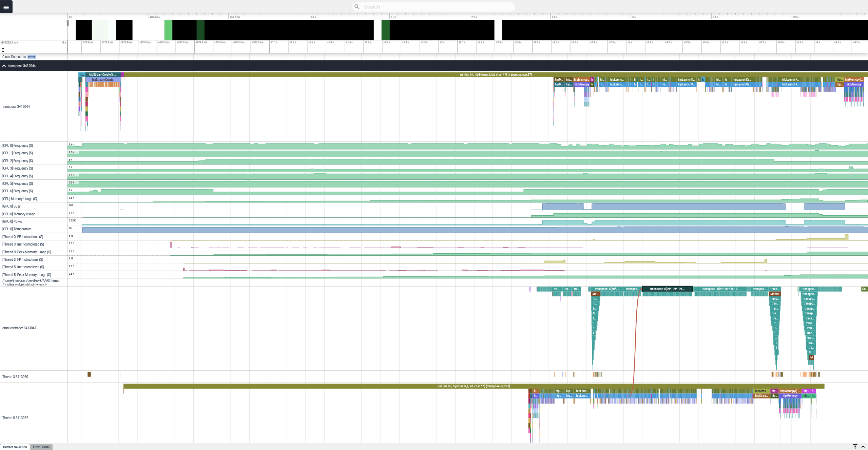868x450 pixels.
Task: Switch to the Flow Events tab
Action: coord(41,447)
